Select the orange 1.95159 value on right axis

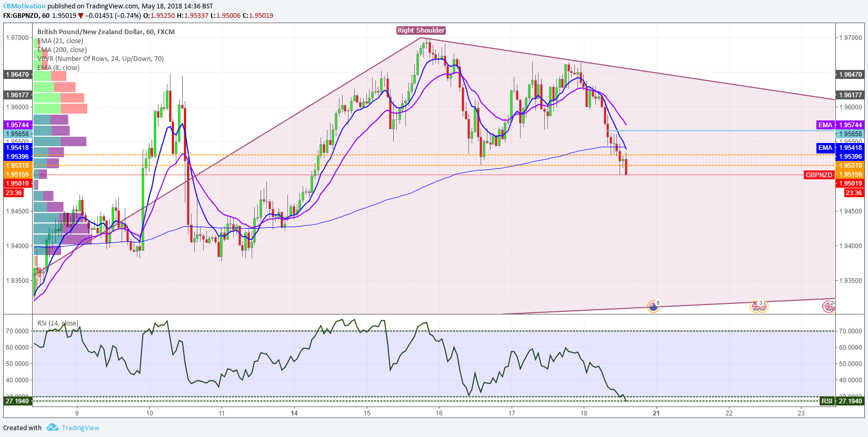point(851,175)
